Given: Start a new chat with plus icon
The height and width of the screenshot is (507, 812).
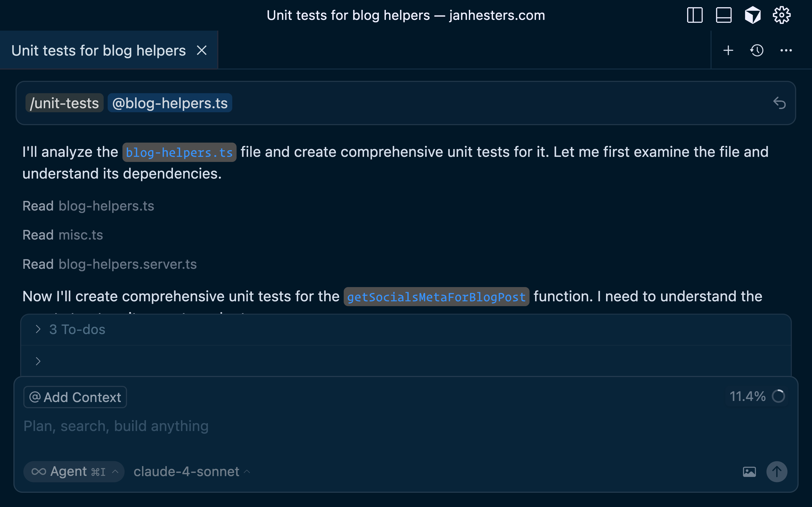Looking at the screenshot, I should click(728, 51).
